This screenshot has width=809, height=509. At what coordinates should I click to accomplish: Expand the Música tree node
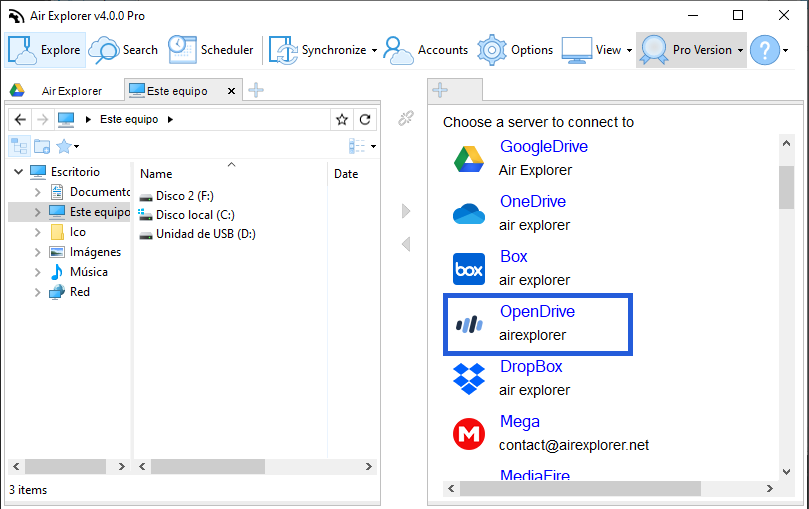tap(37, 272)
